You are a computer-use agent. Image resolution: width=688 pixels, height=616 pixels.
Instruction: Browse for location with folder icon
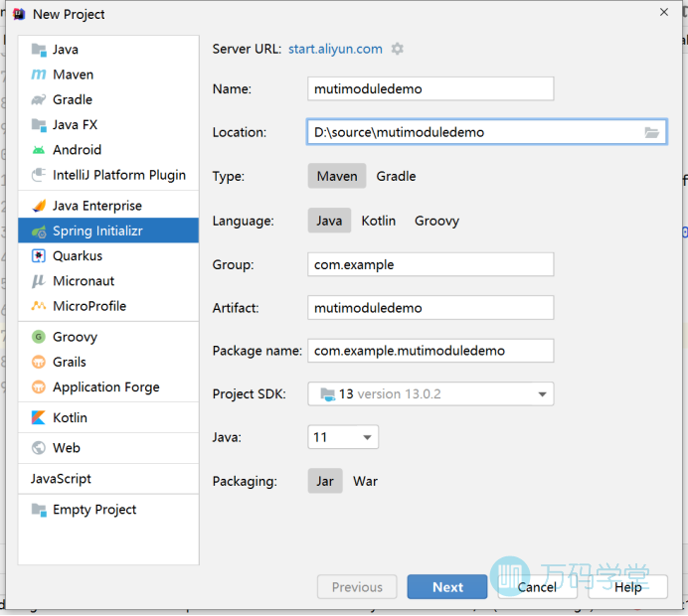pyautogui.click(x=651, y=132)
